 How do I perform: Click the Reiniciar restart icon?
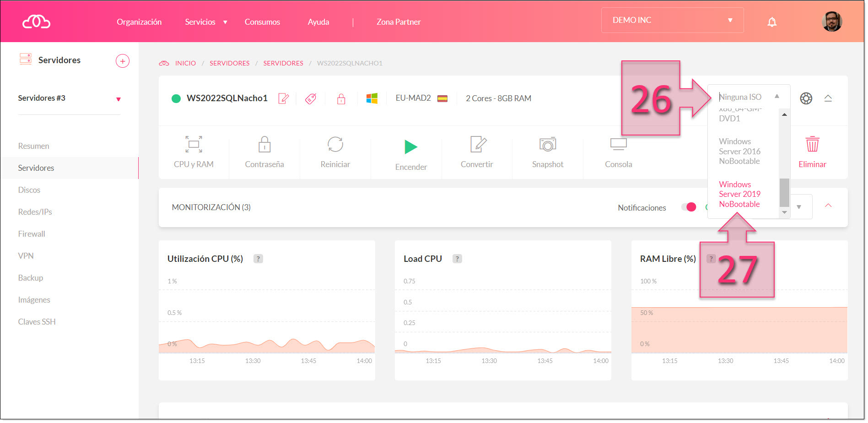click(x=335, y=145)
